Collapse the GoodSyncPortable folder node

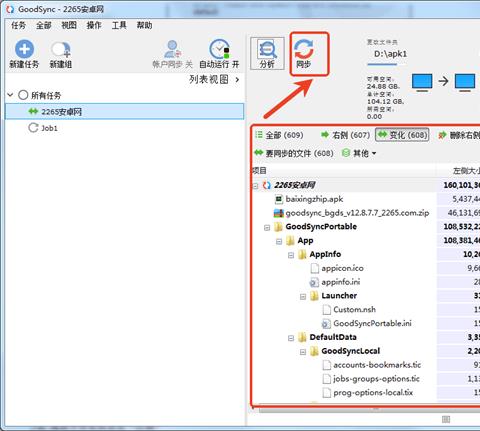(x=267, y=228)
